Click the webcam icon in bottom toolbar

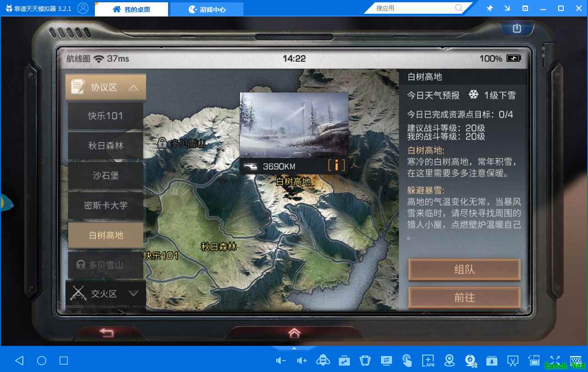point(470,361)
